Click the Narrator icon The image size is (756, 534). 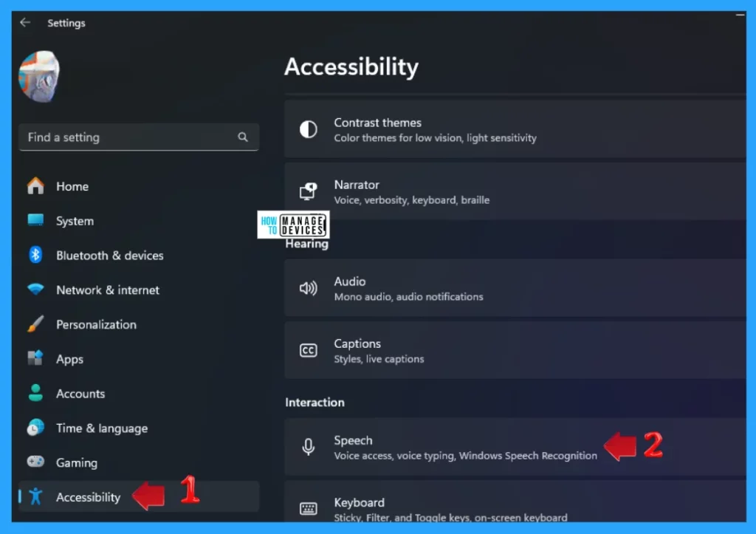coord(308,191)
